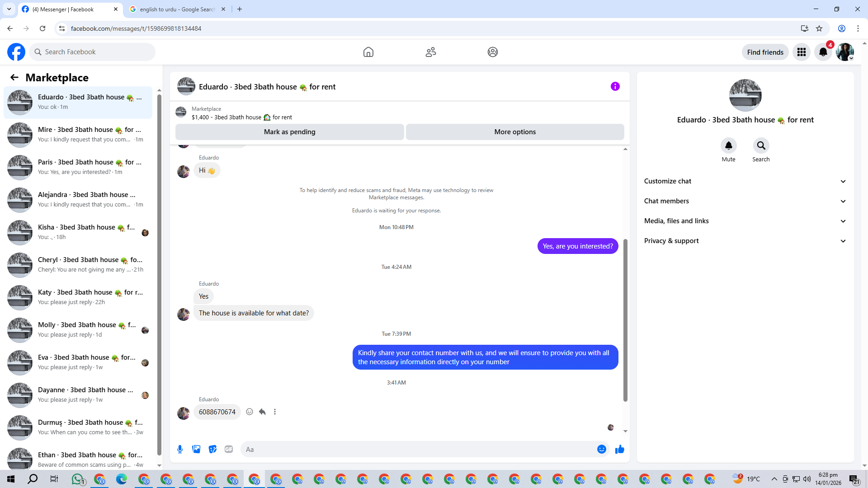The height and width of the screenshot is (488, 868).
Task: Click the voice clip microphone icon
Action: [180, 449]
